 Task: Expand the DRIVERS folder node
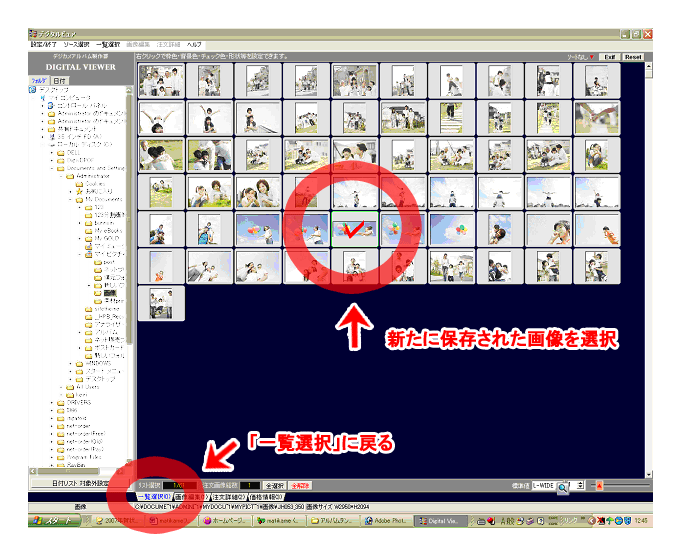51,403
